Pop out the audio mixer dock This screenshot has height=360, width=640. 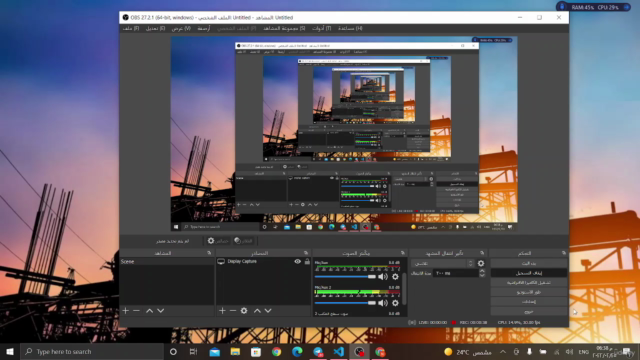(402, 253)
